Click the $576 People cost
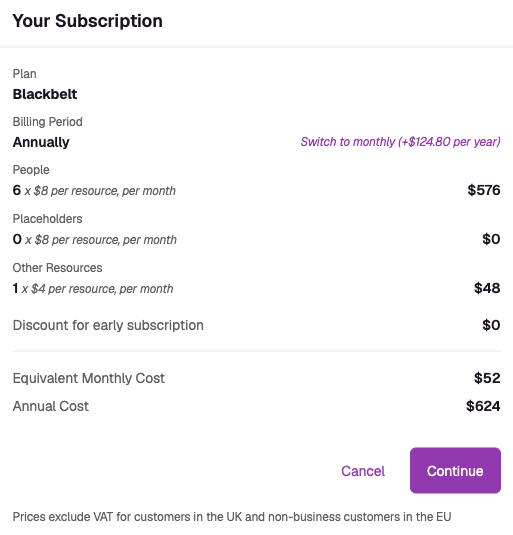This screenshot has height=535, width=513. coord(484,190)
